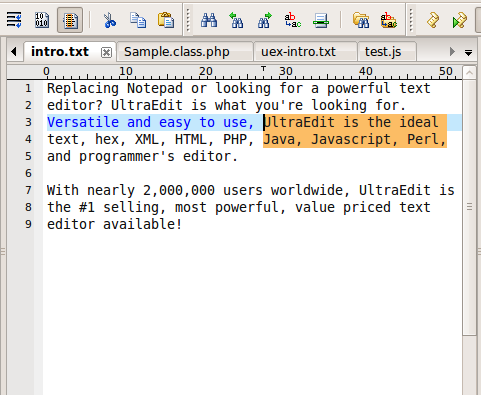Click "XML," on line 4
The image size is (481, 395).
click(151, 139)
